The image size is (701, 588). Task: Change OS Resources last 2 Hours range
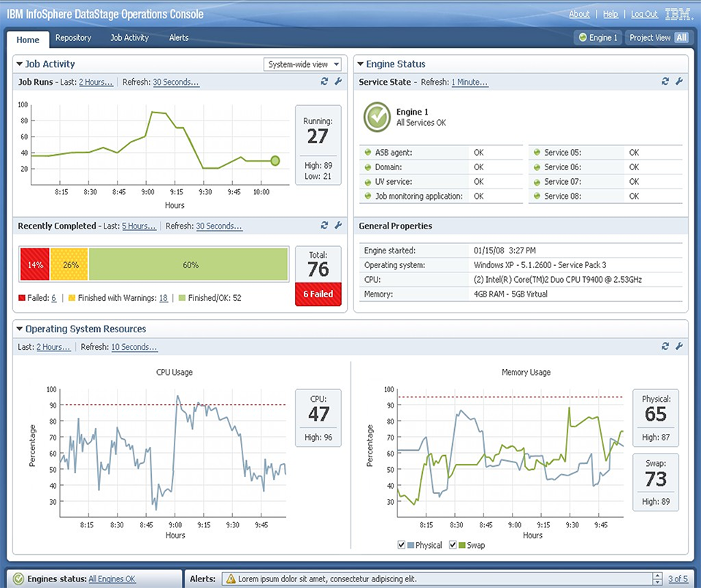[53, 347]
